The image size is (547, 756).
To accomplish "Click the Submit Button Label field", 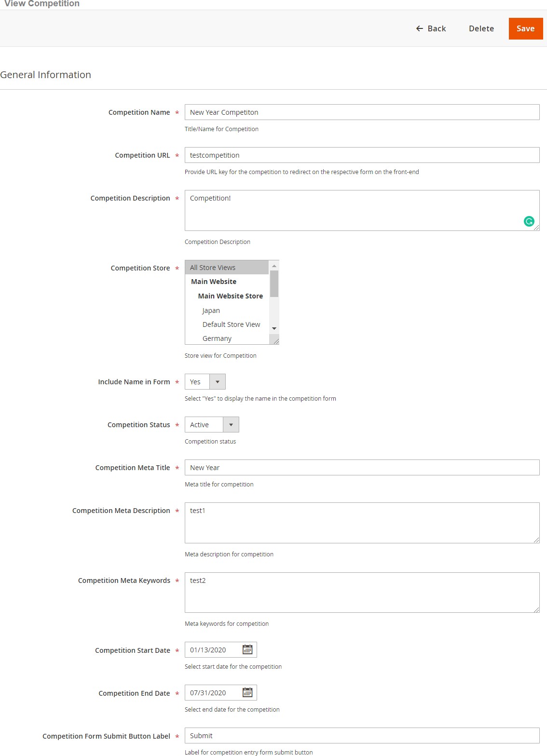I will coord(362,736).
